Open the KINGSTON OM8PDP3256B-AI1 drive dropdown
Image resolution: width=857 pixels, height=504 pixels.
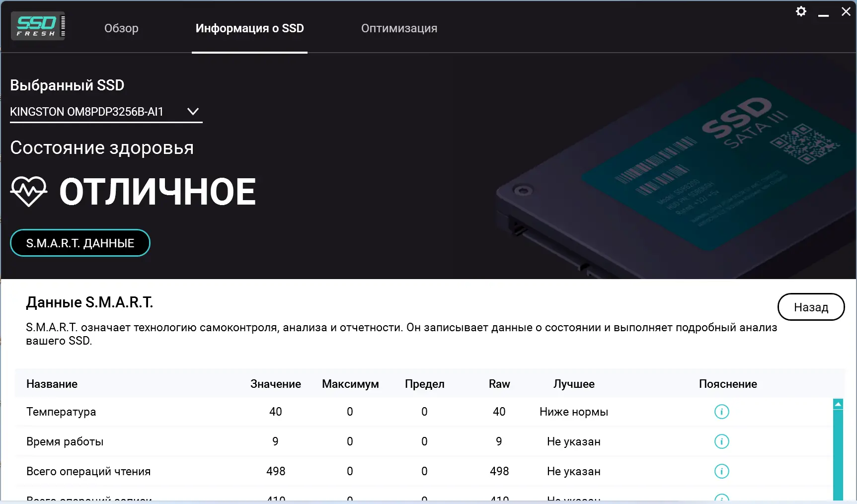click(106, 112)
